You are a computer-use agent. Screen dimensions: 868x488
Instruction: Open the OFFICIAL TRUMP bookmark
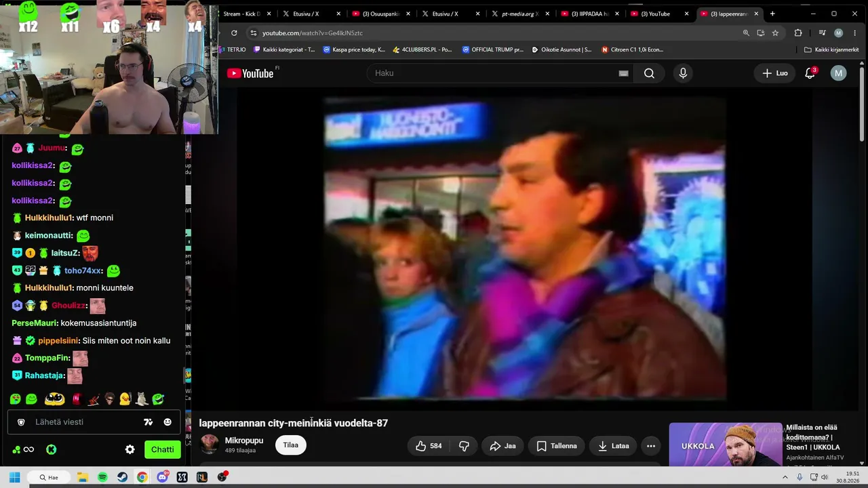coord(493,49)
